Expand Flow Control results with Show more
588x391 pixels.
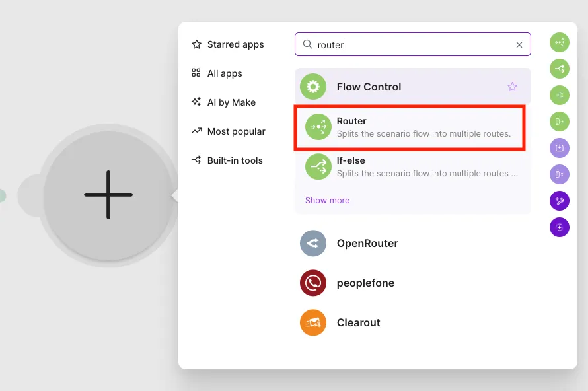[328, 201]
